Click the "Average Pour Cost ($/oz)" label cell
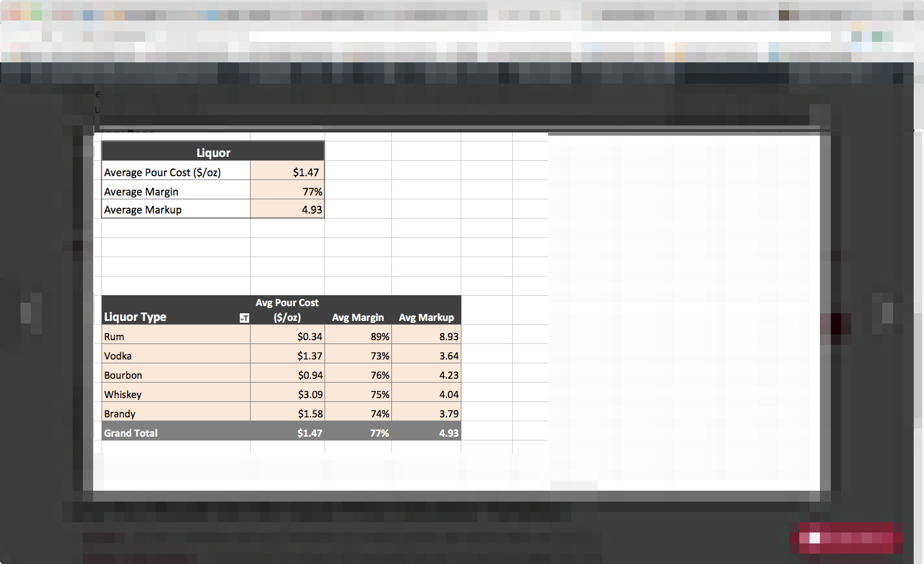The height and width of the screenshot is (564, 924). (x=176, y=170)
